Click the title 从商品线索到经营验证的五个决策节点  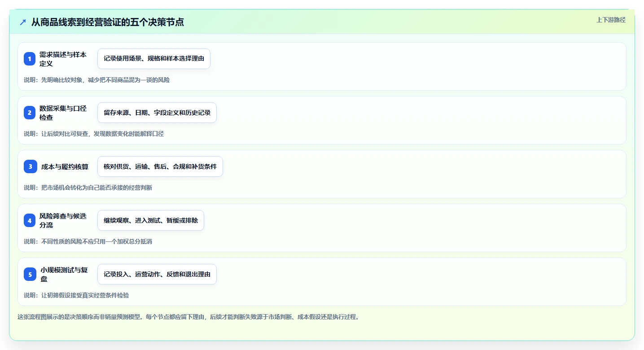tap(108, 22)
